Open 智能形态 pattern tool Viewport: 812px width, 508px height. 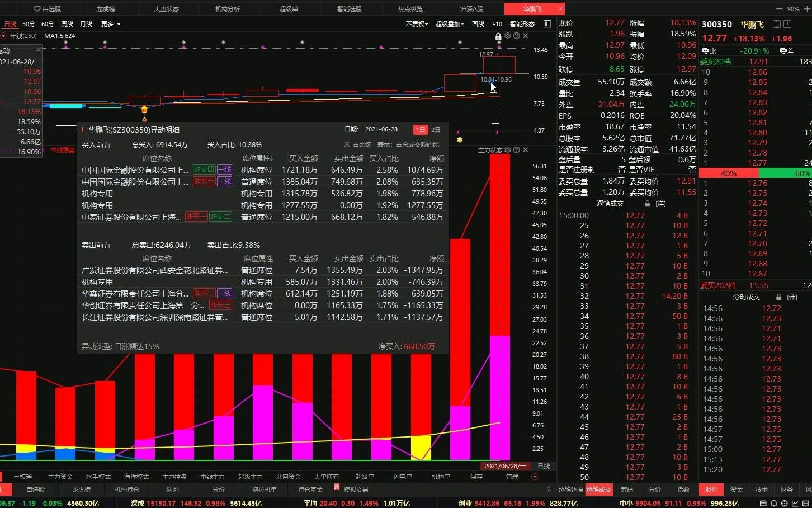(x=522, y=24)
